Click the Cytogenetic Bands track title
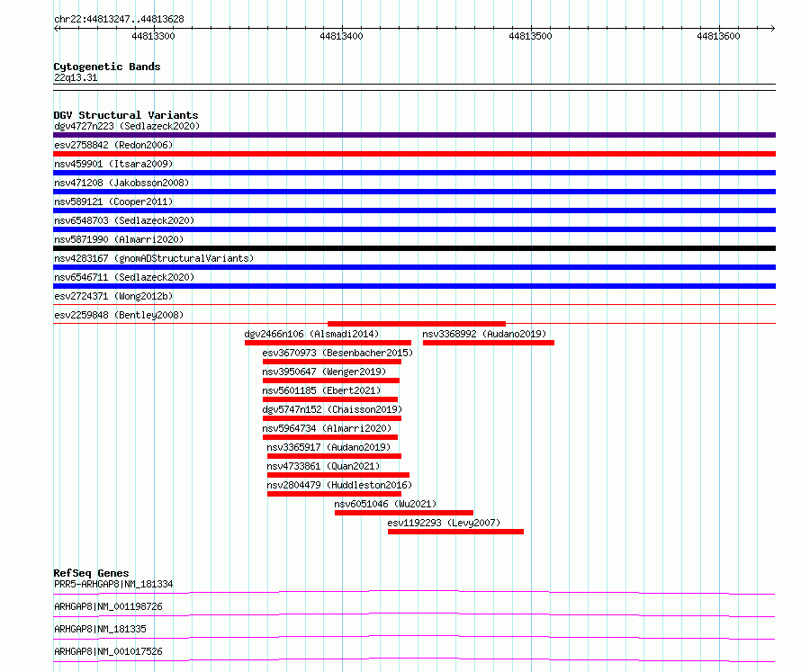 tap(107, 67)
